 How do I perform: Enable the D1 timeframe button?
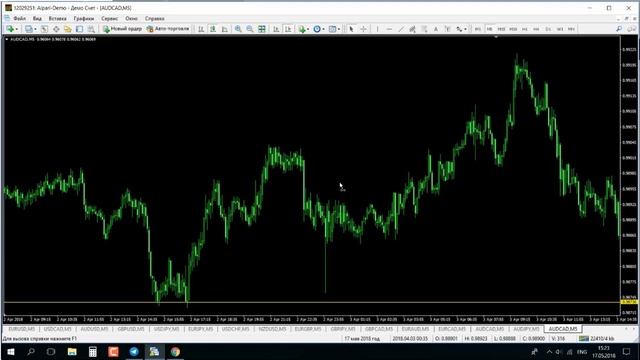pyautogui.click(x=548, y=29)
